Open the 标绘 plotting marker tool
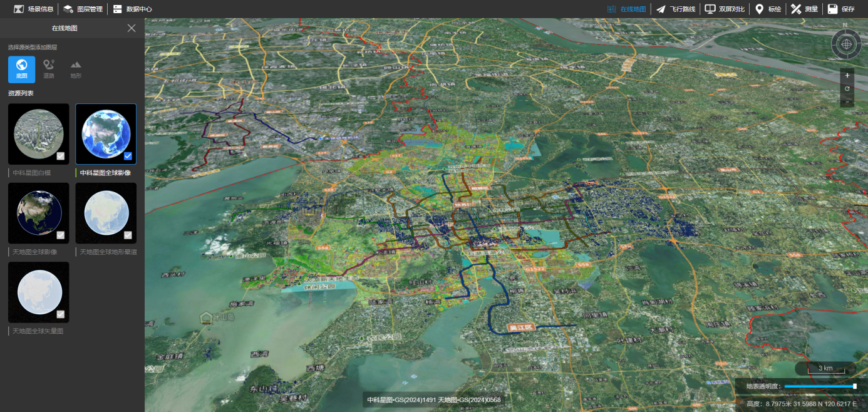The width and height of the screenshot is (868, 412). (768, 9)
